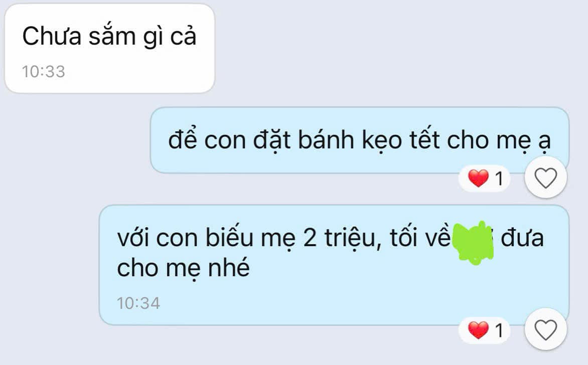Tap the heart outline on the bánh kẹo tết message
The image size is (588, 365).
coord(545,177)
